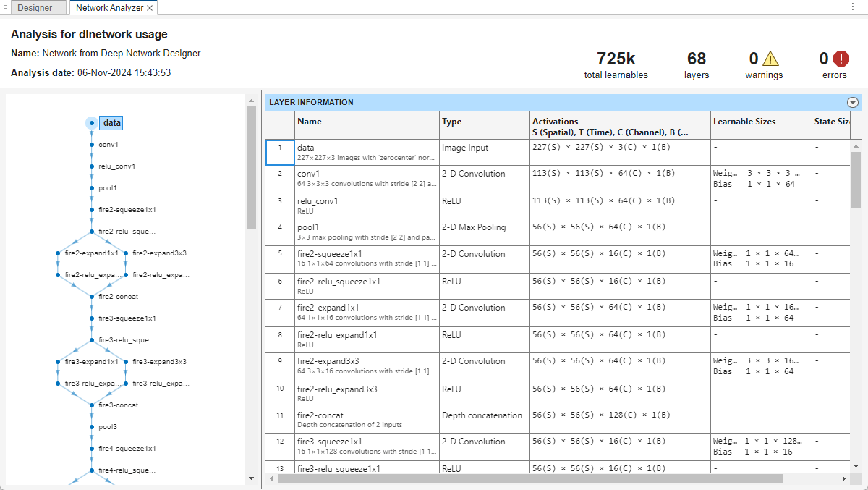Click the graph pane vertical scrollbar thumb
This screenshot has height=490, width=868.
coord(251,168)
